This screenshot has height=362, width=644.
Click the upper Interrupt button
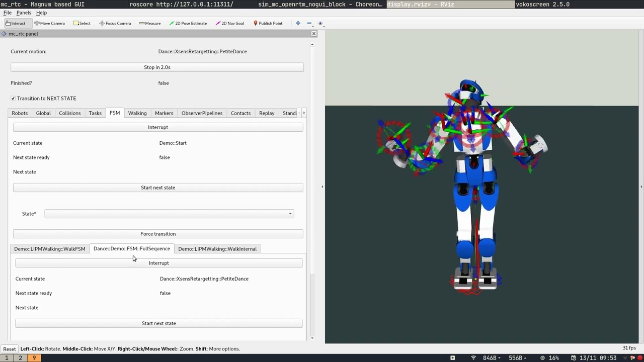pos(158,127)
